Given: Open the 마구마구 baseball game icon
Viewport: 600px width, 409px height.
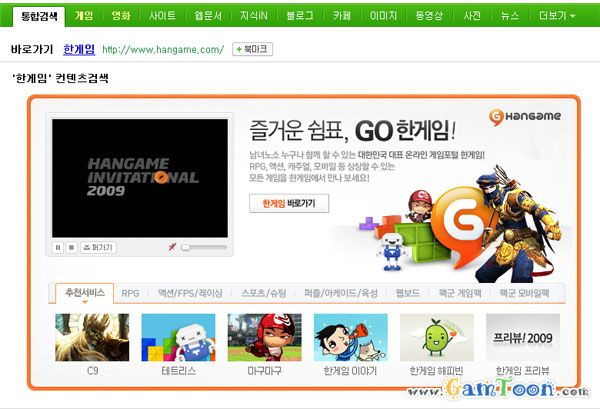Looking at the screenshot, I should 264,337.
